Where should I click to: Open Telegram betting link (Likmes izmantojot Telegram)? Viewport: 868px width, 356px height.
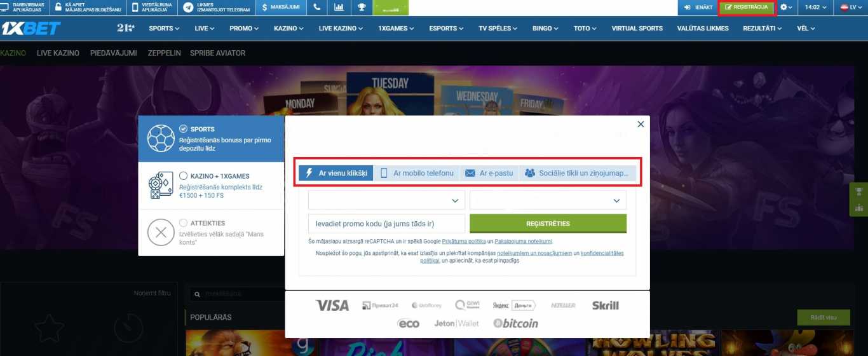click(217, 8)
